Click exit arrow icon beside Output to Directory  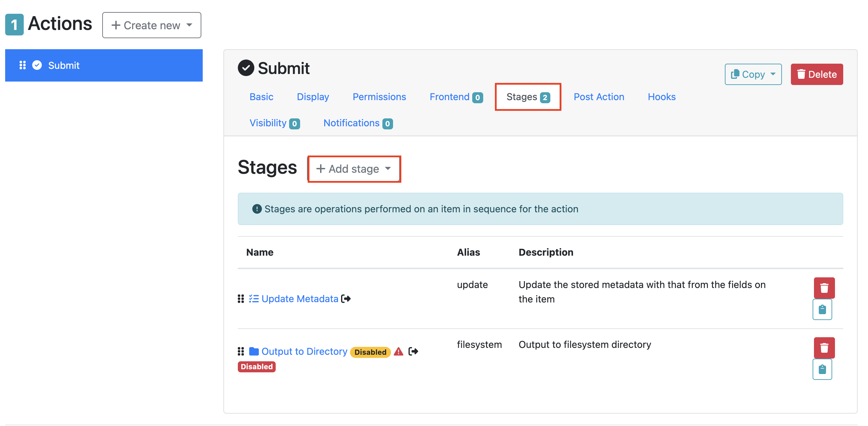(x=413, y=351)
